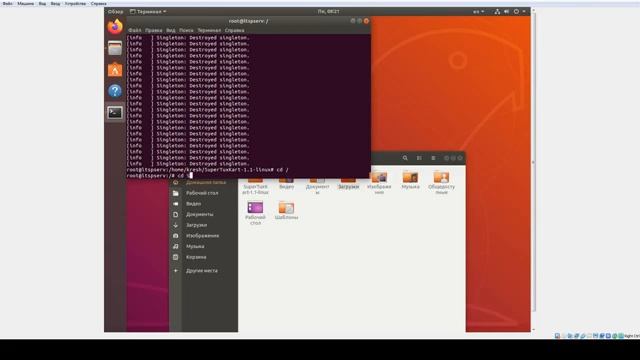Image resolution: width=640 pixels, height=360 pixels.
Task: Click the search icon in Files window
Action: pyautogui.click(x=405, y=158)
